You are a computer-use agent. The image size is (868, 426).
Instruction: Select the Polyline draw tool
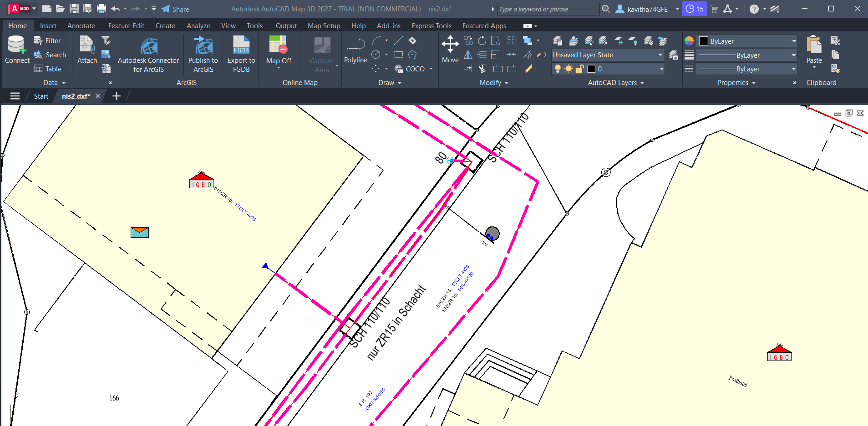[355, 50]
